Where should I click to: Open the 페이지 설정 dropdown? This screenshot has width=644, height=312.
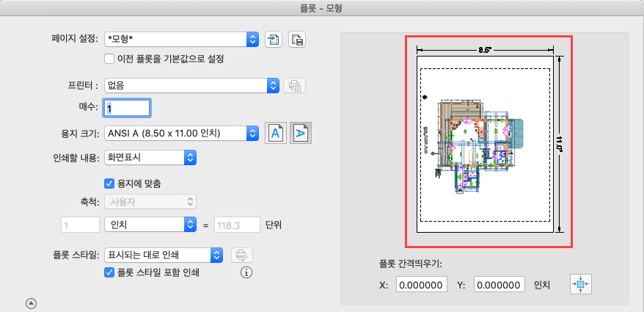pyautogui.click(x=181, y=40)
